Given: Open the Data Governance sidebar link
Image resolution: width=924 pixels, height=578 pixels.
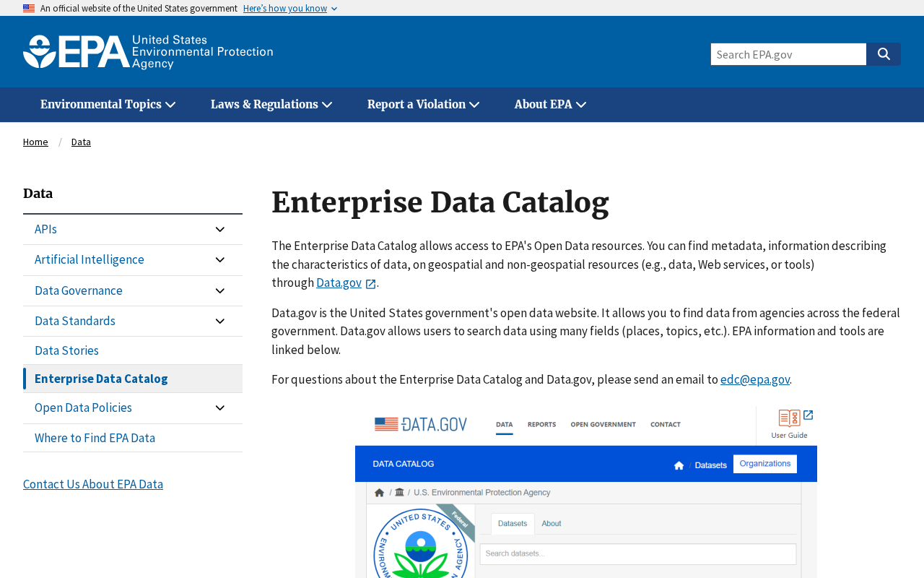Looking at the screenshot, I should pos(79,290).
